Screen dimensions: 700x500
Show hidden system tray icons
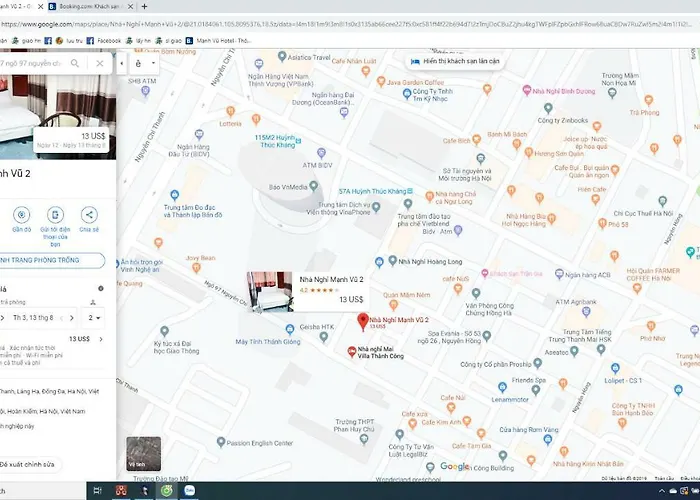tap(661, 491)
